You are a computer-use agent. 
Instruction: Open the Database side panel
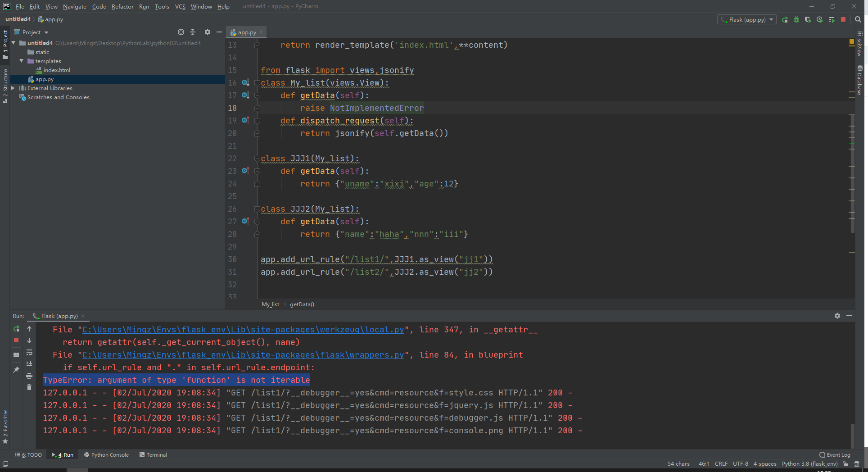tap(859, 80)
